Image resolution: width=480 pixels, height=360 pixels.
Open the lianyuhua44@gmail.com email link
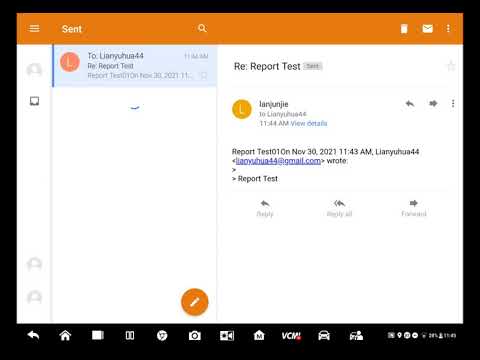coord(278,161)
